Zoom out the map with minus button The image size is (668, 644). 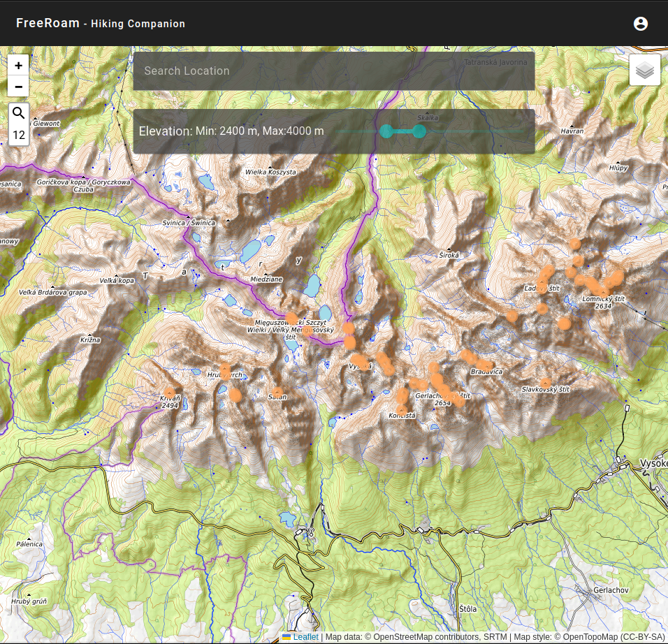18,87
